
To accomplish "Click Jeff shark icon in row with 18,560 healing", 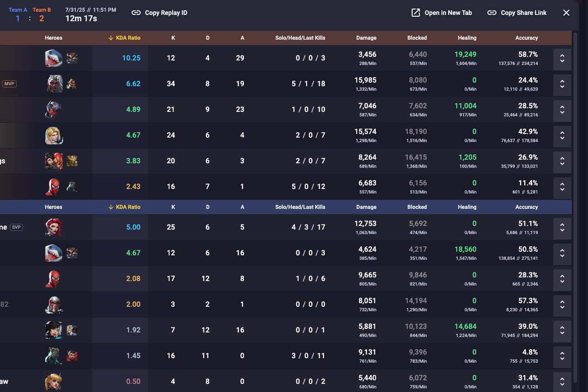I will [x=54, y=253].
